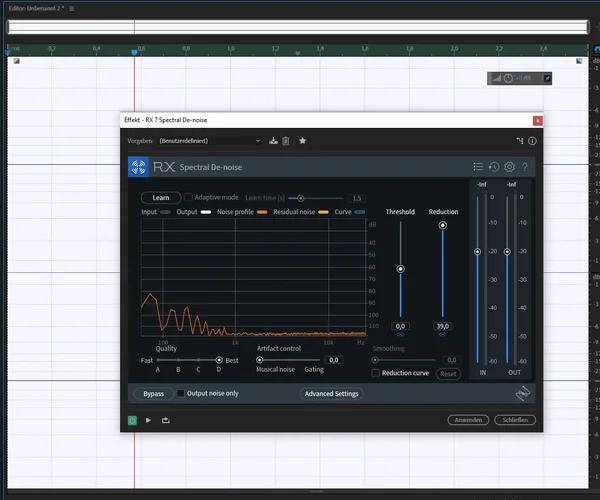Play preview of the effect
Viewport: 600px width, 500px height.
click(x=148, y=420)
